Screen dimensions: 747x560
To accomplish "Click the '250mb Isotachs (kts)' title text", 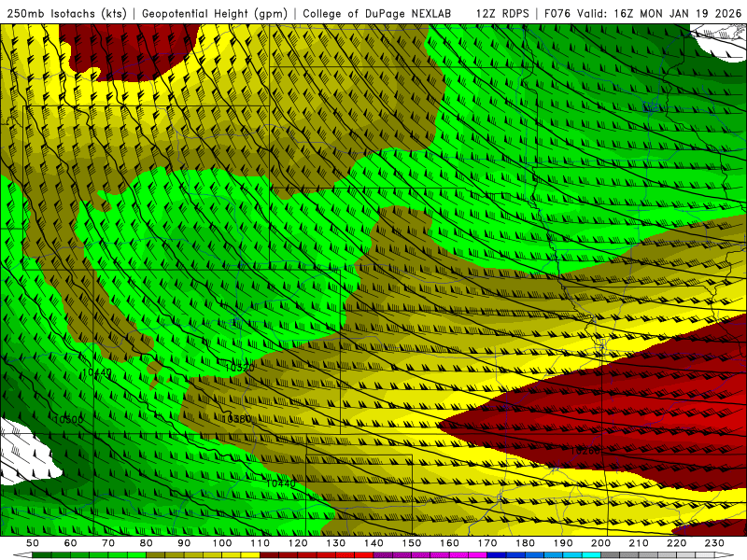I will (x=67, y=13).
